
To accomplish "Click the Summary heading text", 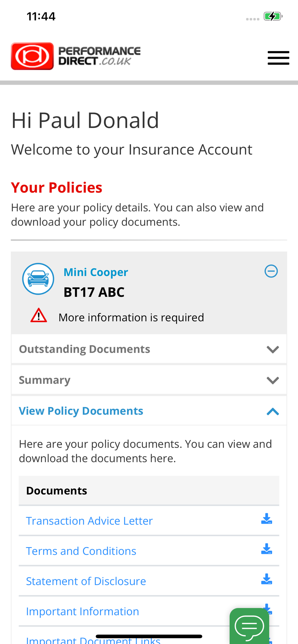I will [x=45, y=380].
